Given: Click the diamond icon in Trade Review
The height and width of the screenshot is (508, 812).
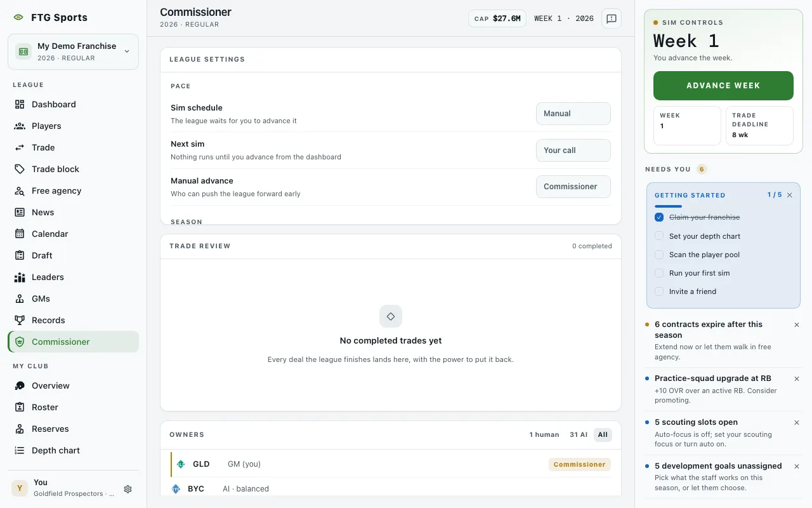Looking at the screenshot, I should pos(391,316).
